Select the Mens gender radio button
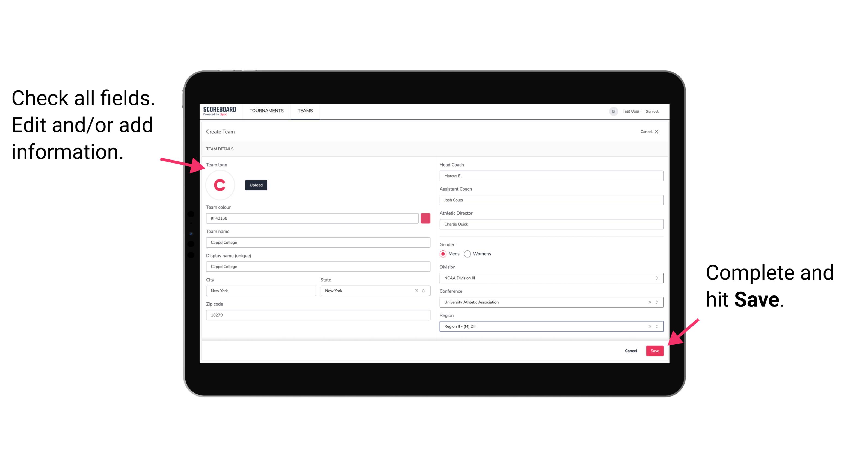Viewport: 868px width, 467px height. 443,254
